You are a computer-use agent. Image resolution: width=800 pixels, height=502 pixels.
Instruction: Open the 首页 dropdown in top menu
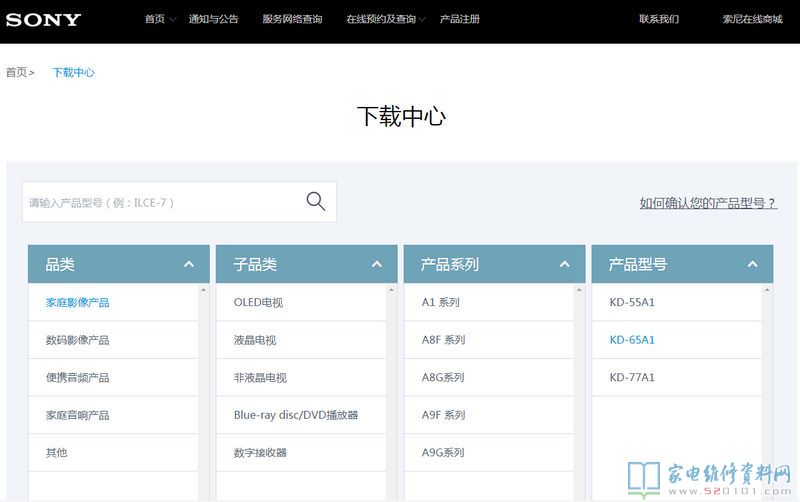(159, 19)
